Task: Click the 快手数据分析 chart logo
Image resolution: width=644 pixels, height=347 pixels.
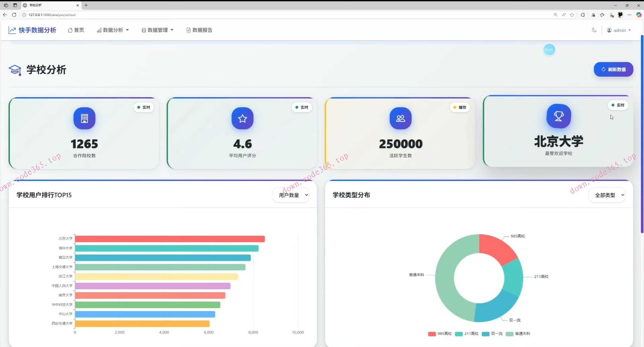Action: 12,30
